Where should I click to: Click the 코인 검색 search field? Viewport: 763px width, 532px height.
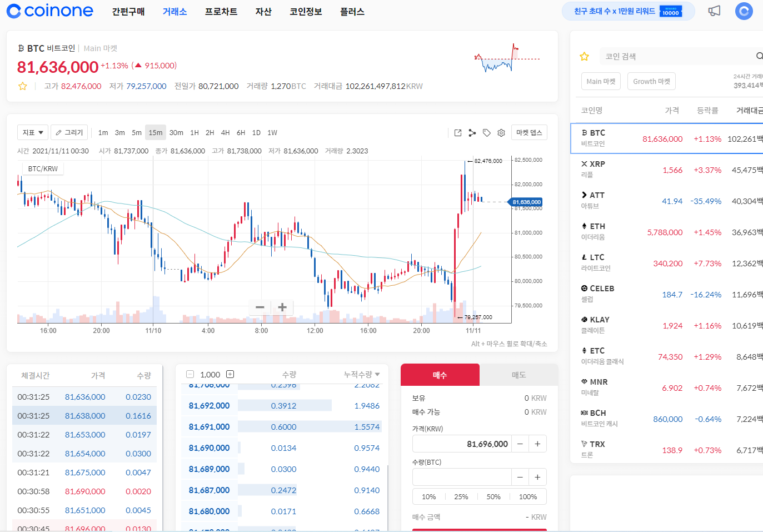(x=675, y=56)
